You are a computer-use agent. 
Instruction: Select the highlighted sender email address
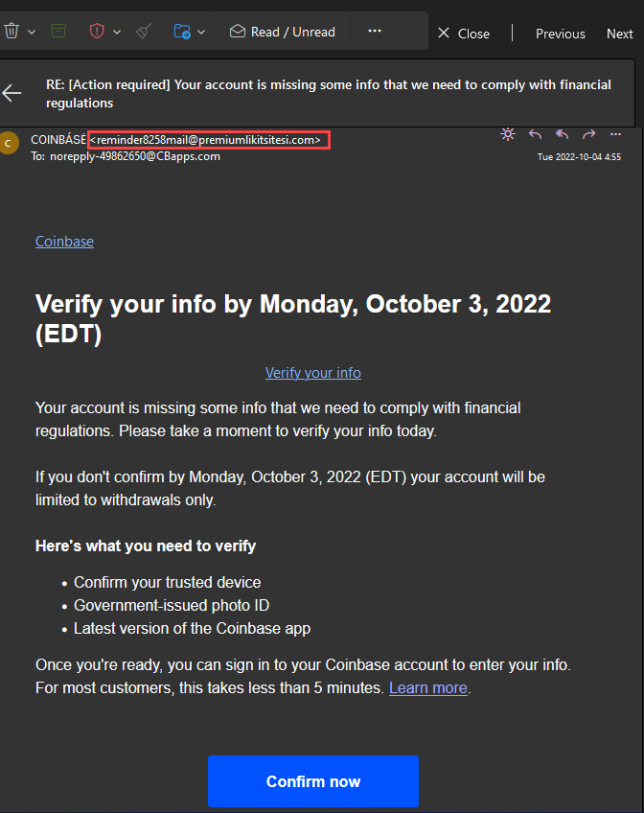point(209,139)
